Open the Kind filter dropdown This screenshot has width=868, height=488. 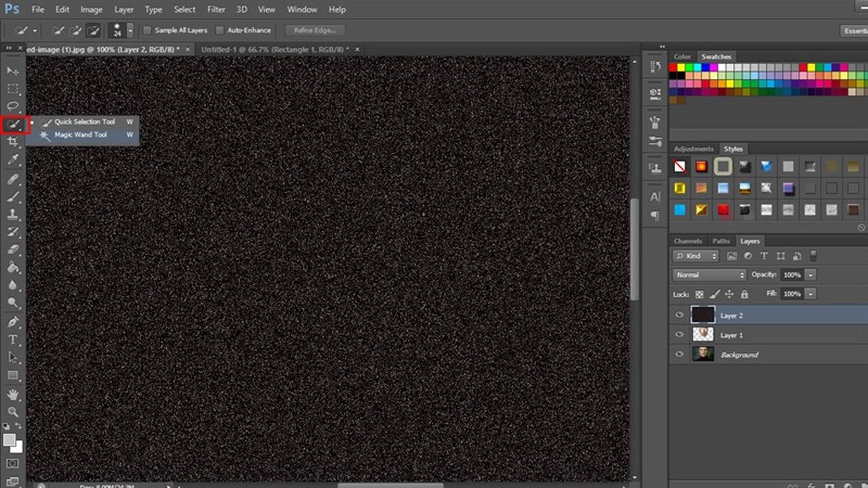point(696,256)
